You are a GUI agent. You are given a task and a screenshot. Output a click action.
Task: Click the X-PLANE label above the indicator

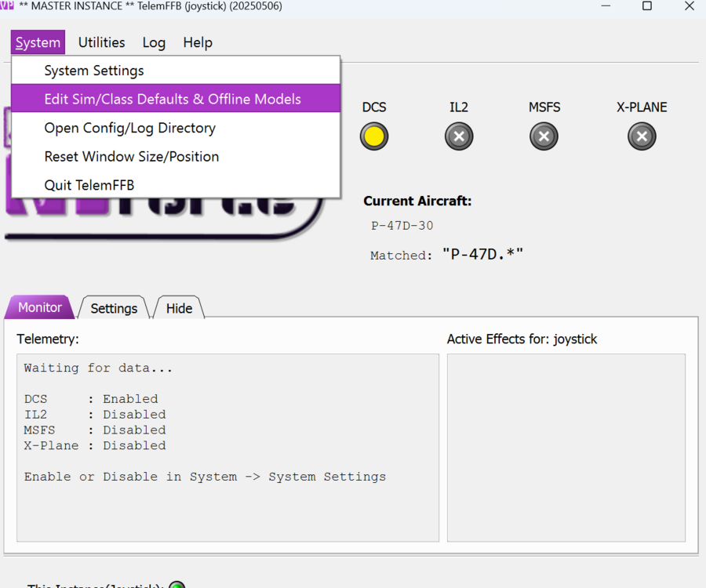click(x=642, y=107)
